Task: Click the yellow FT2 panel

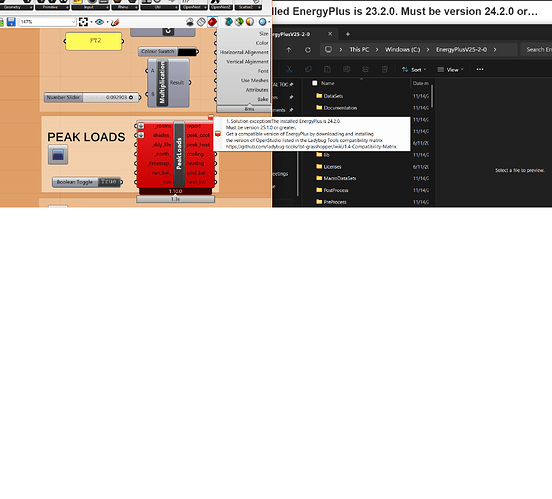Action: (94, 41)
